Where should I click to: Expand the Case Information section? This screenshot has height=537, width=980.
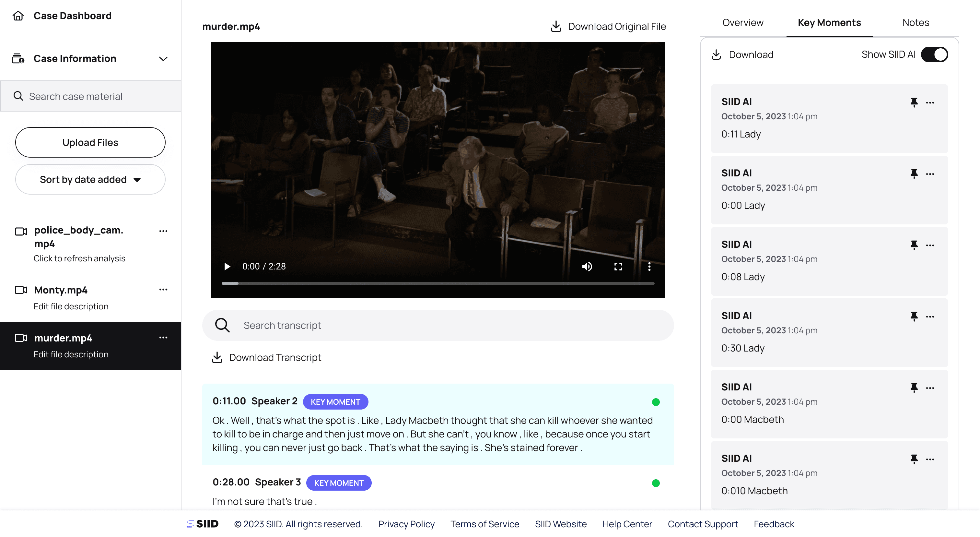click(163, 59)
